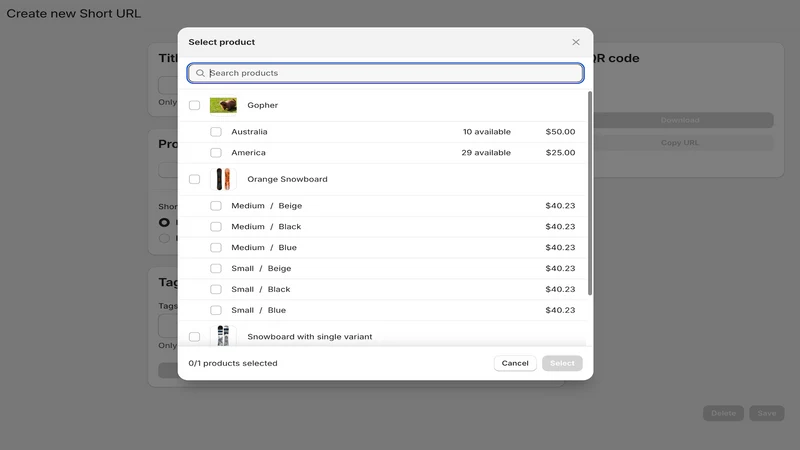Click the Select button

pos(562,363)
